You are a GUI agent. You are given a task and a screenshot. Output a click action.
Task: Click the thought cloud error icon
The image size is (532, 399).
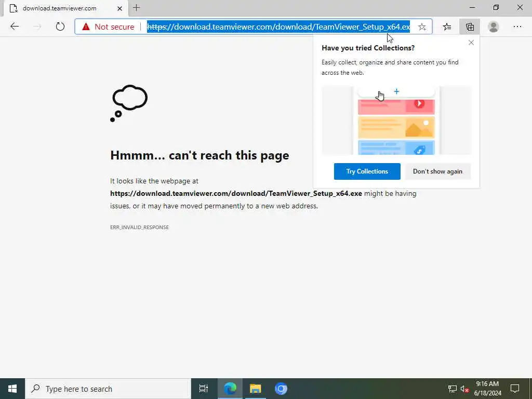(x=129, y=103)
